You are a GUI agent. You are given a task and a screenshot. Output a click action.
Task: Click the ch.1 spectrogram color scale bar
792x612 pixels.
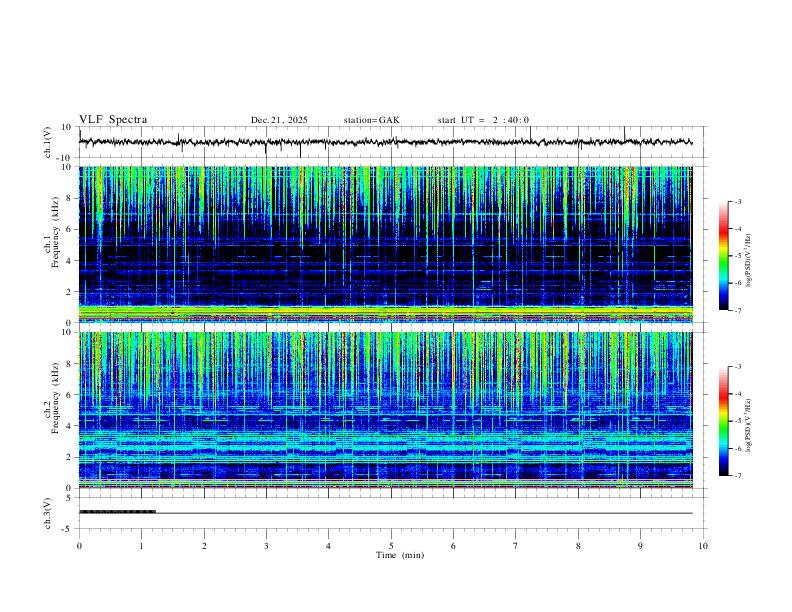723,256
